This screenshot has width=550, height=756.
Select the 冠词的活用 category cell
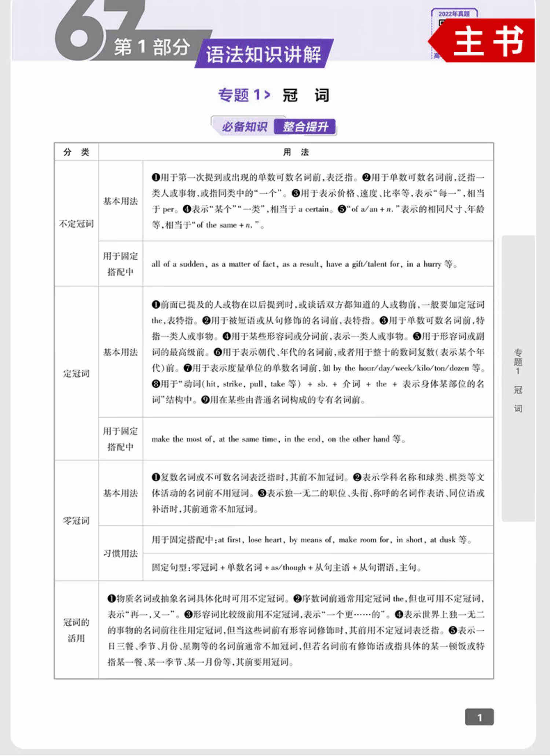(x=76, y=630)
